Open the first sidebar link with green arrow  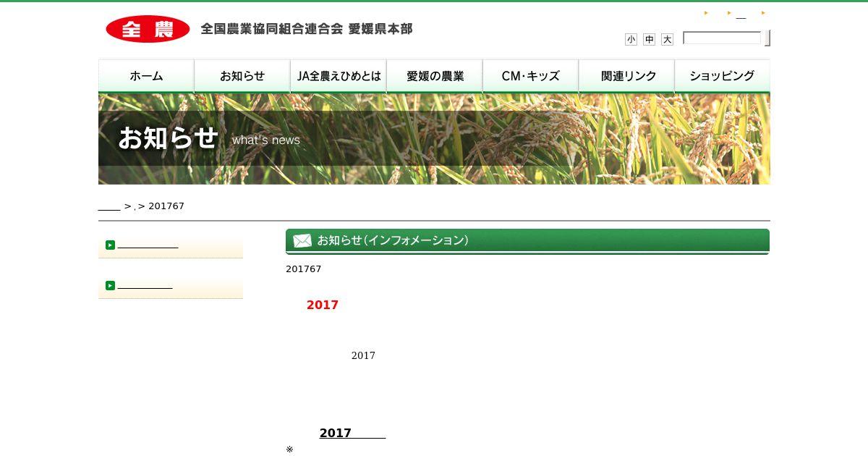coord(148,245)
